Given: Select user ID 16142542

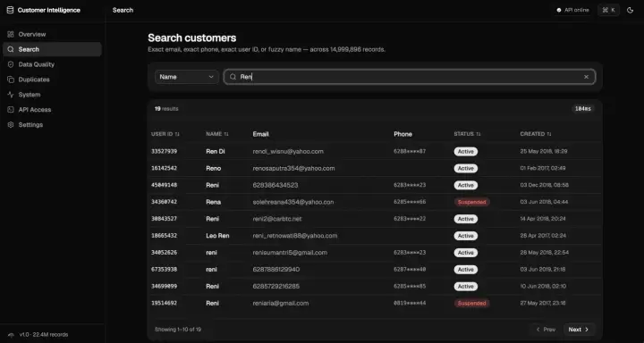Looking at the screenshot, I should 164,168.
